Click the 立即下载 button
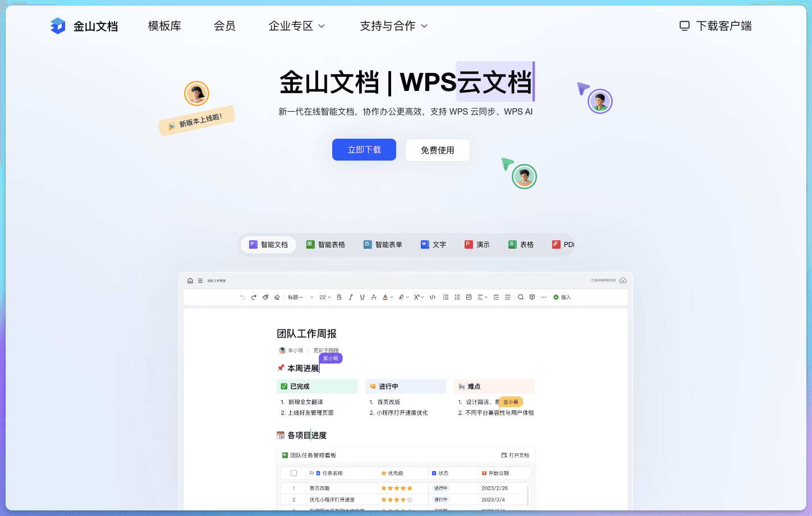 point(364,150)
